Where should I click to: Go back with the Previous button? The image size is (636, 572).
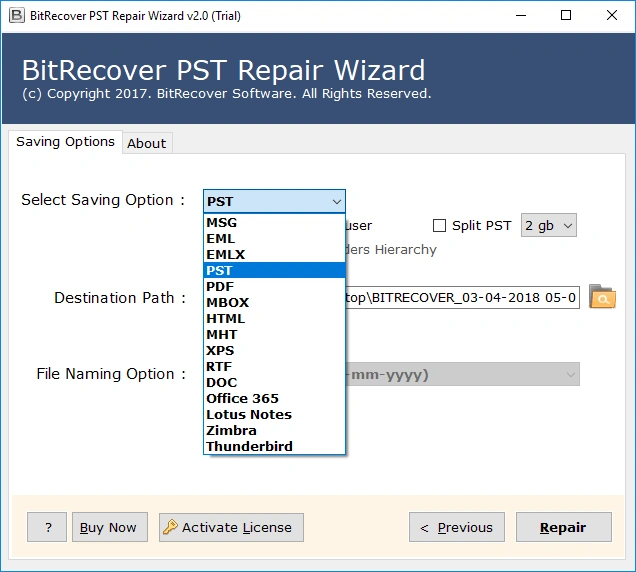456,527
